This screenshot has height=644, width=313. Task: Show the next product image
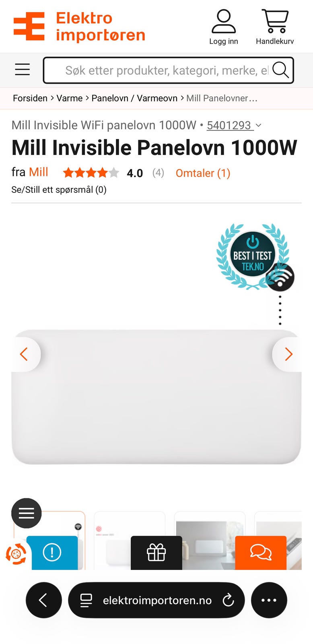pyautogui.click(x=288, y=354)
